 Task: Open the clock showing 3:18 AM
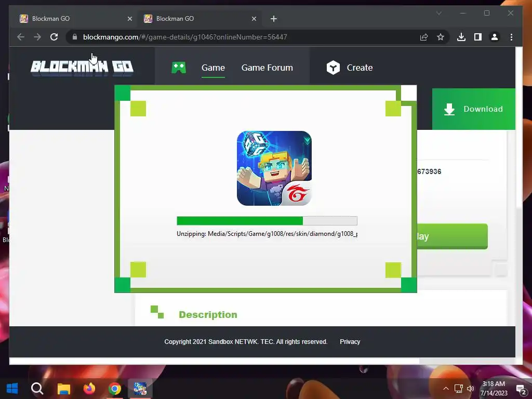[x=494, y=389]
